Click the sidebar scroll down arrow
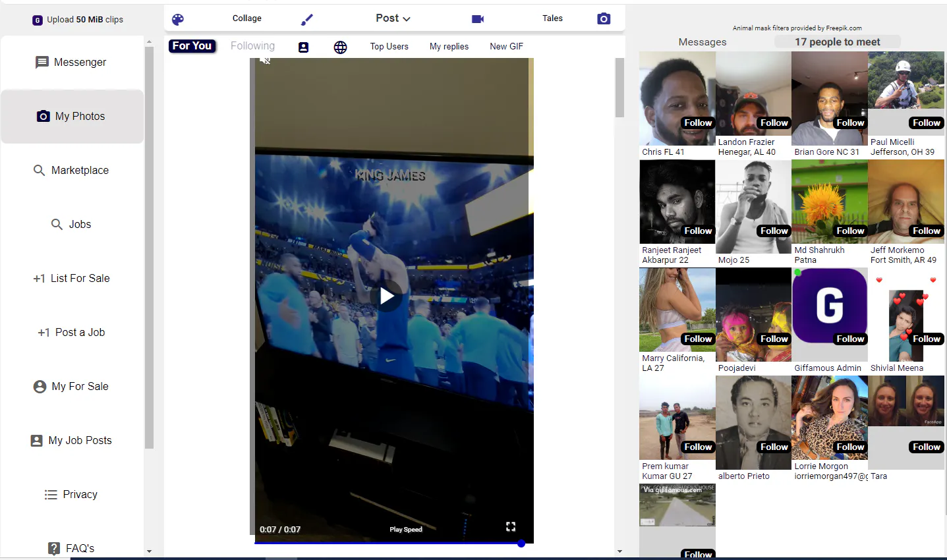Image resolution: width=947 pixels, height=560 pixels. [x=149, y=551]
